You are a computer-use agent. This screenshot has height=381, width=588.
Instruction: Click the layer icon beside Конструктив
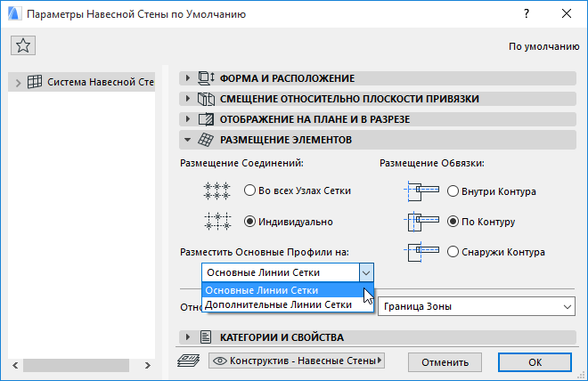(x=187, y=361)
